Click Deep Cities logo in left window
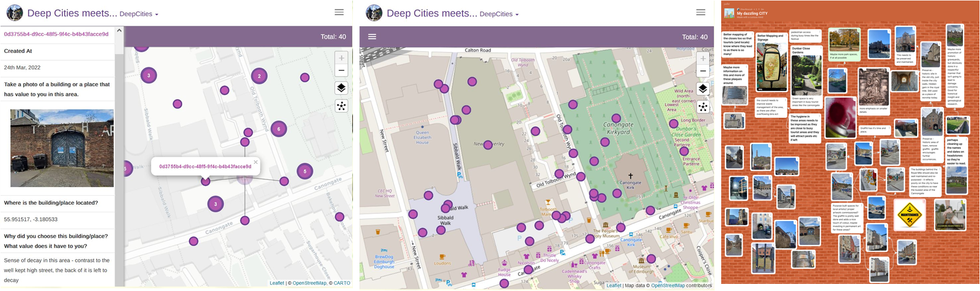This screenshot has width=980, height=291. tap(14, 13)
